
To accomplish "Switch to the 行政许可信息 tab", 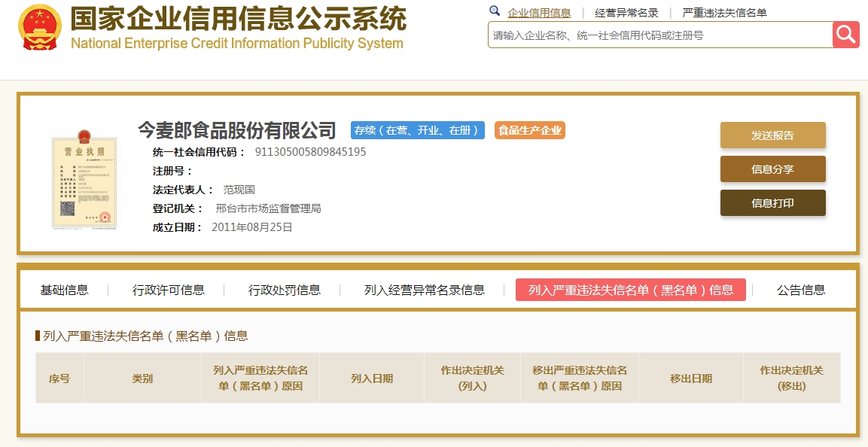I will [x=169, y=290].
